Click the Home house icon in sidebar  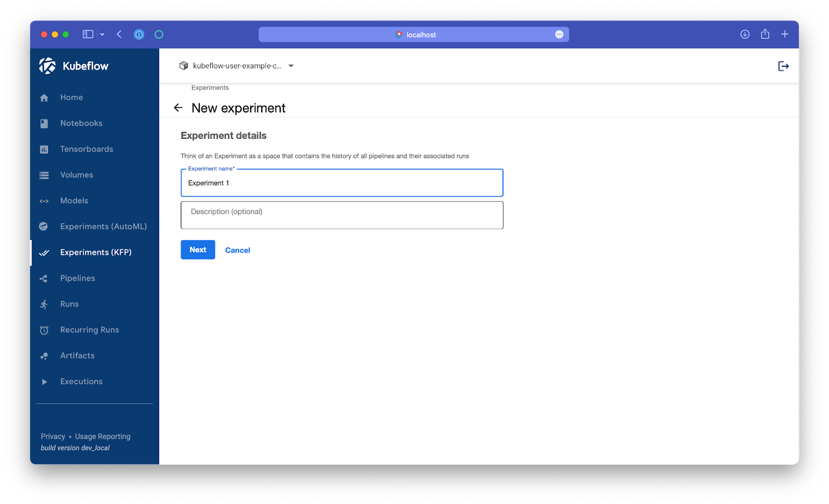(x=44, y=98)
